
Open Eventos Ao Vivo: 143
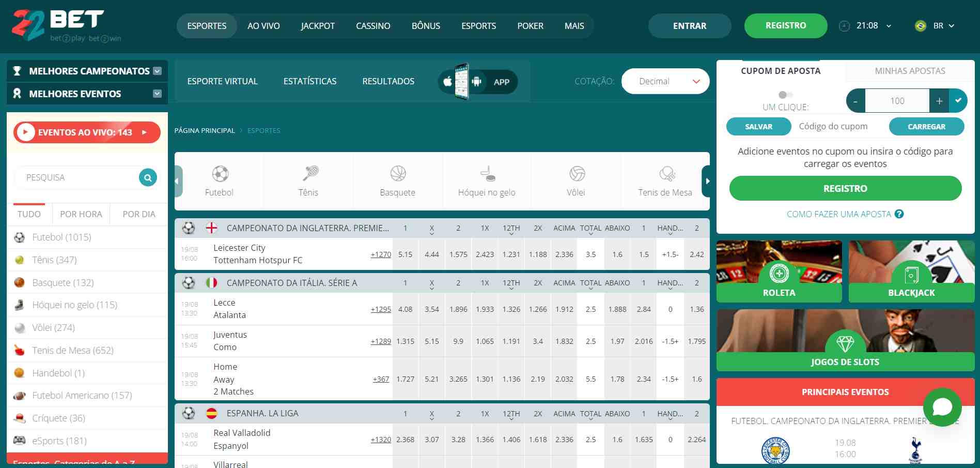tap(87, 132)
